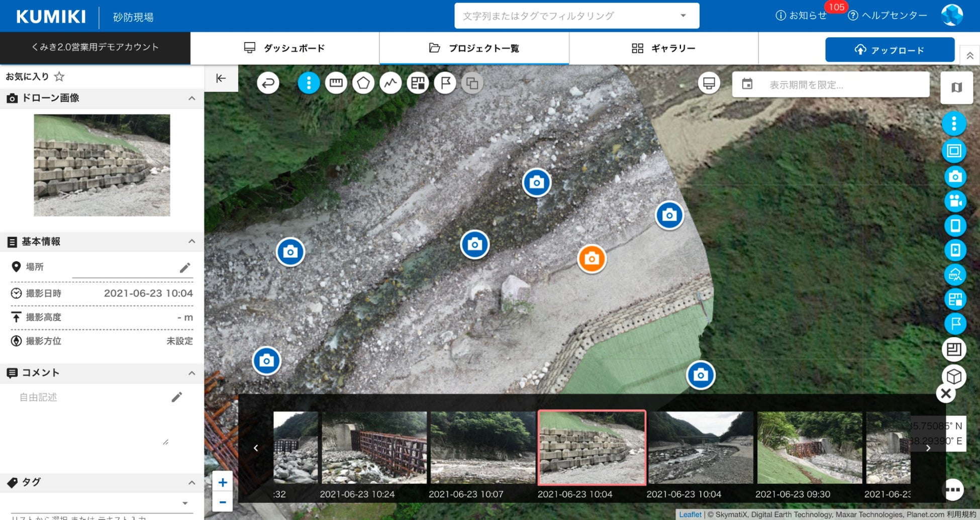Viewport: 980px width, 520px height.
Task: Click the floor plan drawing icon in right toolbar
Action: [x=954, y=349]
